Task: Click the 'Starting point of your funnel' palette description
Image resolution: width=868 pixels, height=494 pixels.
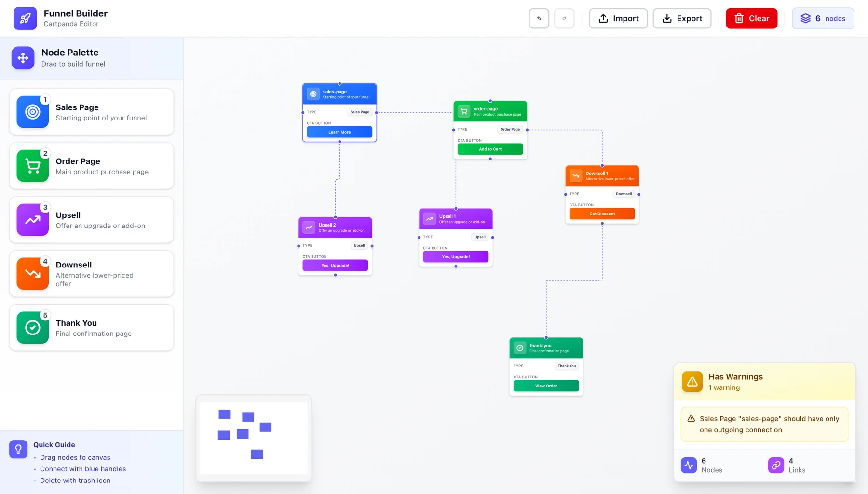Action: 101,118
